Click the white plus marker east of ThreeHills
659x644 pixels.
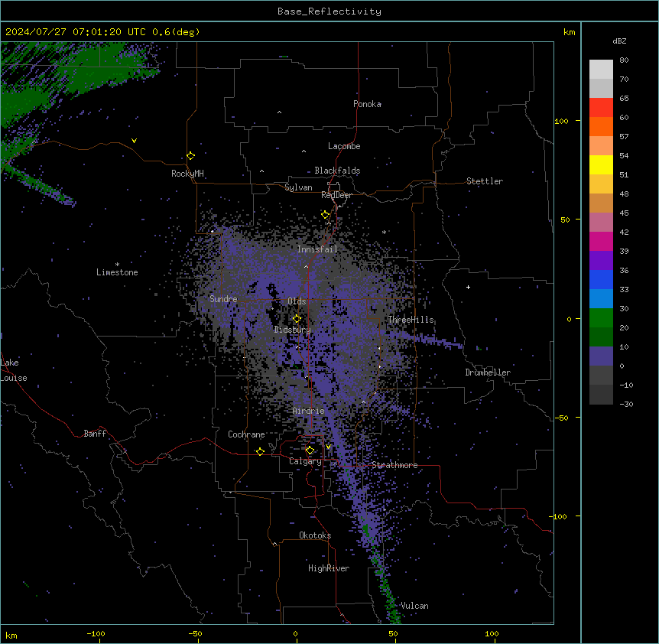point(468,287)
